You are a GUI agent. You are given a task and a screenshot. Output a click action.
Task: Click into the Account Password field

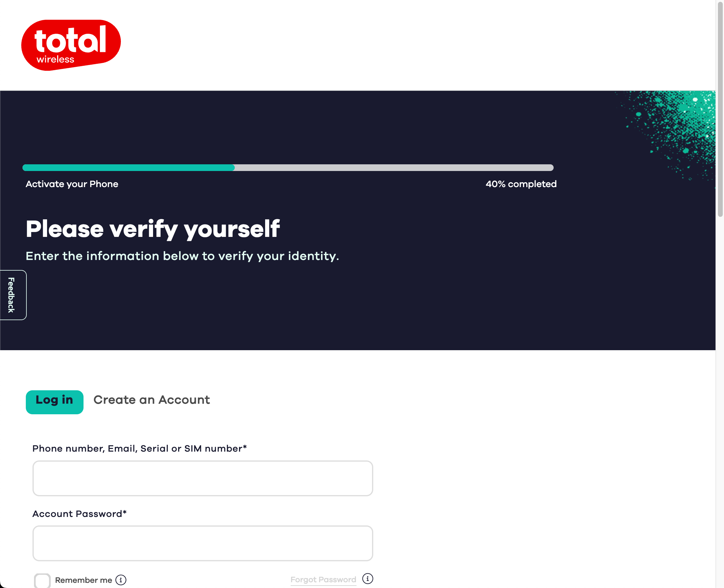click(203, 543)
